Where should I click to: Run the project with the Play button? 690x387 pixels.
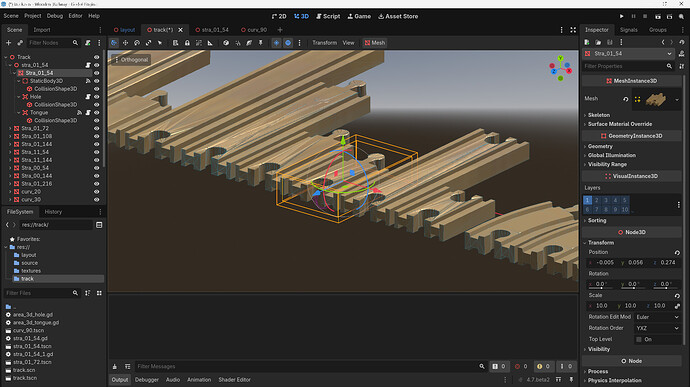621,16
